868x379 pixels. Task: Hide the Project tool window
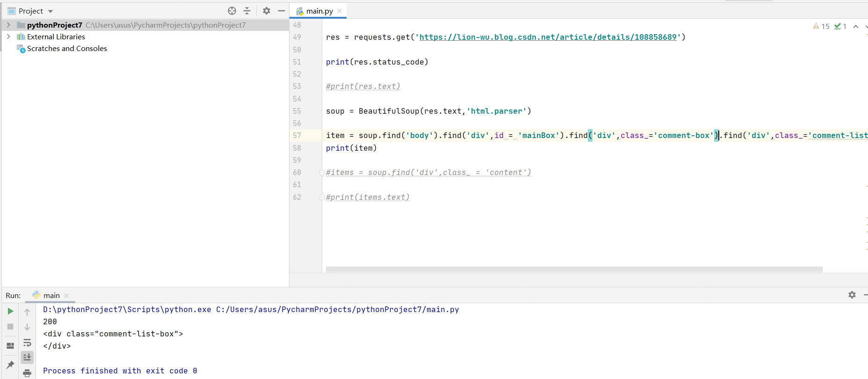pos(282,11)
